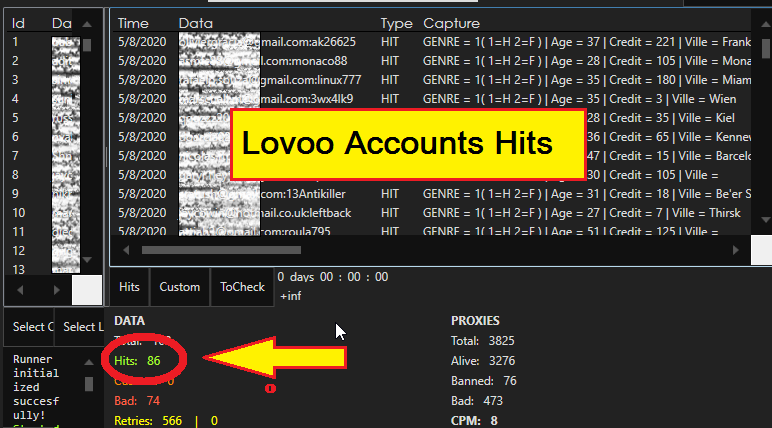Click the runner log scrollbar thumb

pyautogui.click(x=89, y=384)
